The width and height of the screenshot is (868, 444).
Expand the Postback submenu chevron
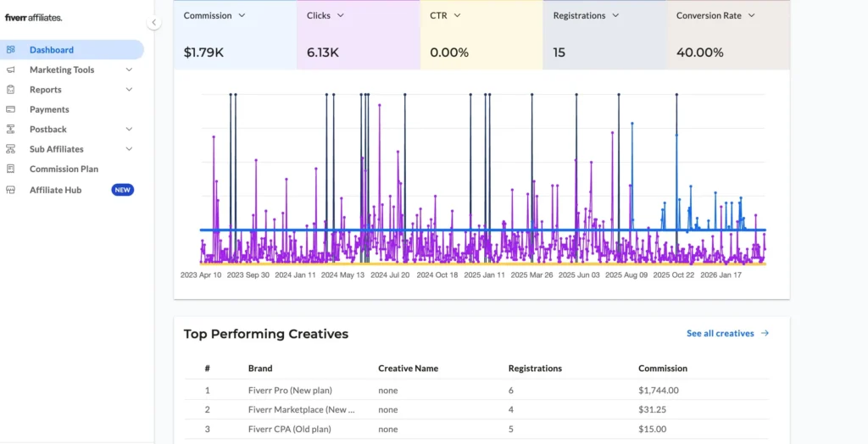(x=129, y=130)
